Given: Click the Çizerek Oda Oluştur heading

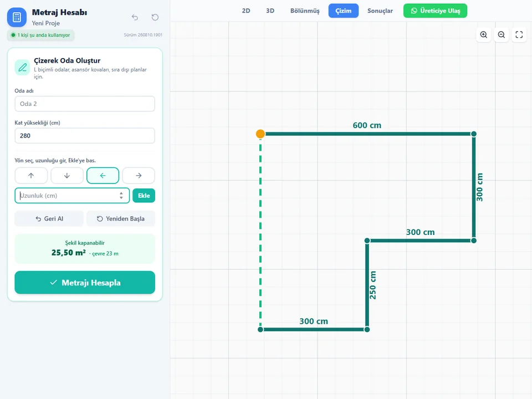Looking at the screenshot, I should click(x=67, y=61).
